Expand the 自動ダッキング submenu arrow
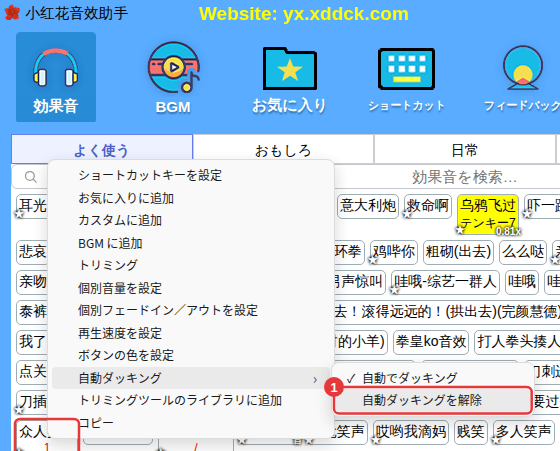Image resolution: width=560 pixels, height=451 pixels. click(x=315, y=379)
